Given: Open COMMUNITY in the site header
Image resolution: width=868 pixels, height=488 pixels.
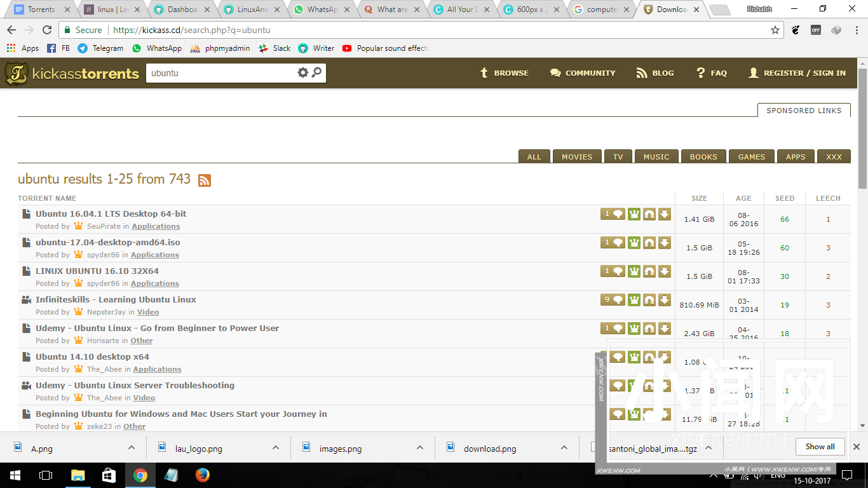Looking at the screenshot, I should pyautogui.click(x=583, y=73).
